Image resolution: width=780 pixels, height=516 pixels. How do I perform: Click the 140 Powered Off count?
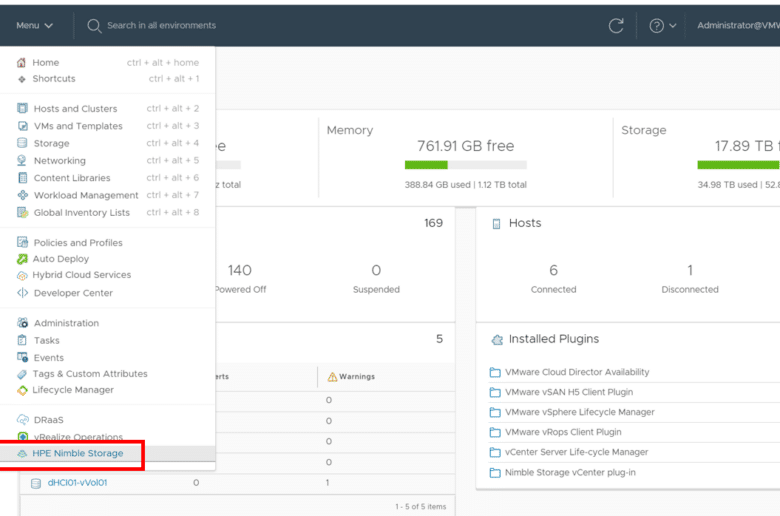240,270
